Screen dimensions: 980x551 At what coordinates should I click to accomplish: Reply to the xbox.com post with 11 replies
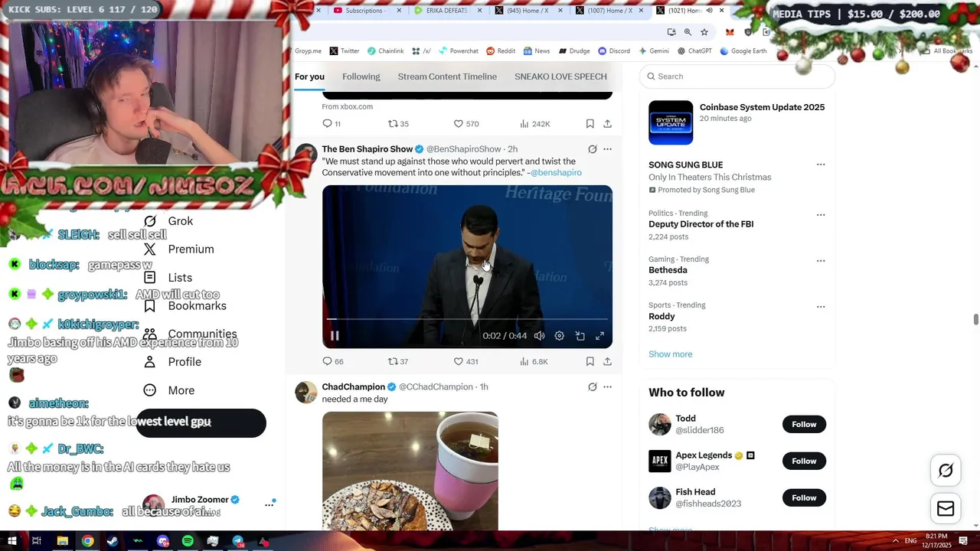point(331,124)
